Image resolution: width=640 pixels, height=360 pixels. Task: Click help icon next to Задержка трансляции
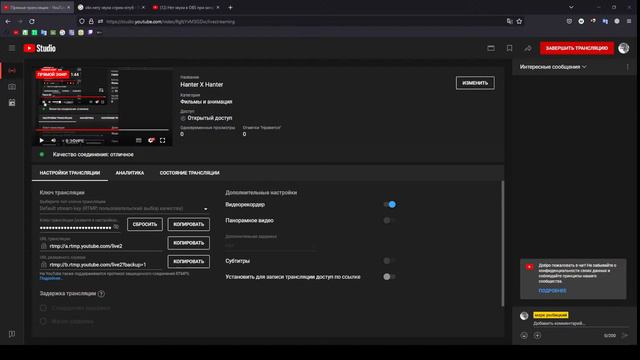[101, 293]
